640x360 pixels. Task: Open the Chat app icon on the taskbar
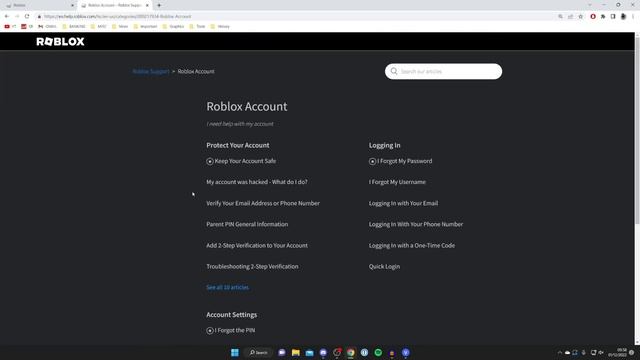(x=282, y=352)
